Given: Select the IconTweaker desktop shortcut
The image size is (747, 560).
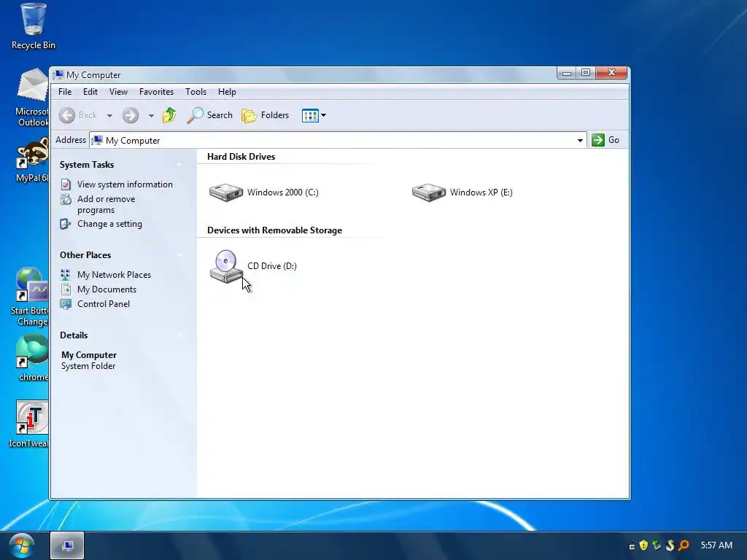Looking at the screenshot, I should point(29,424).
